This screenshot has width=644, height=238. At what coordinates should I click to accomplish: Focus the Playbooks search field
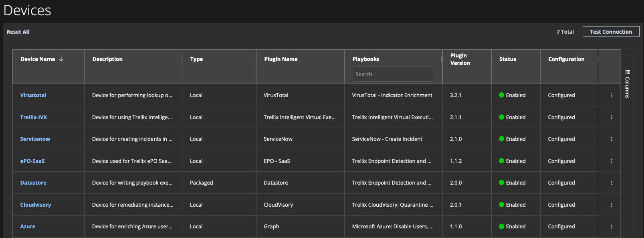[393, 74]
